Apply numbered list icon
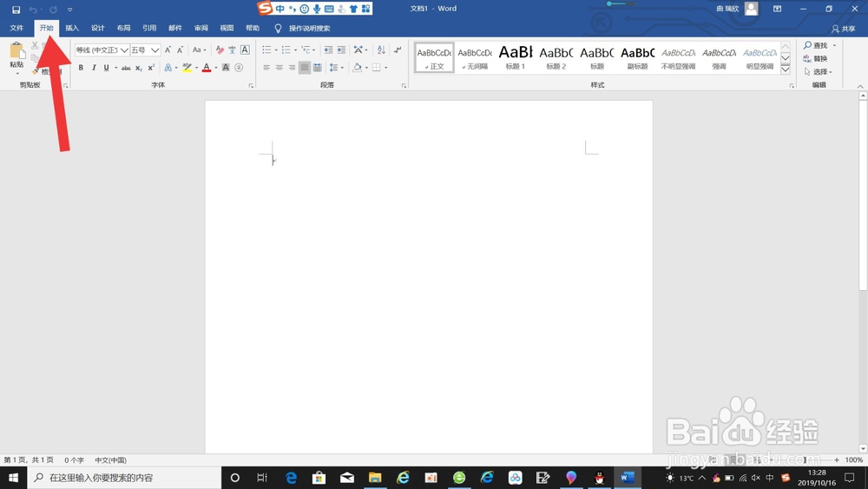The image size is (868, 489). click(x=286, y=50)
